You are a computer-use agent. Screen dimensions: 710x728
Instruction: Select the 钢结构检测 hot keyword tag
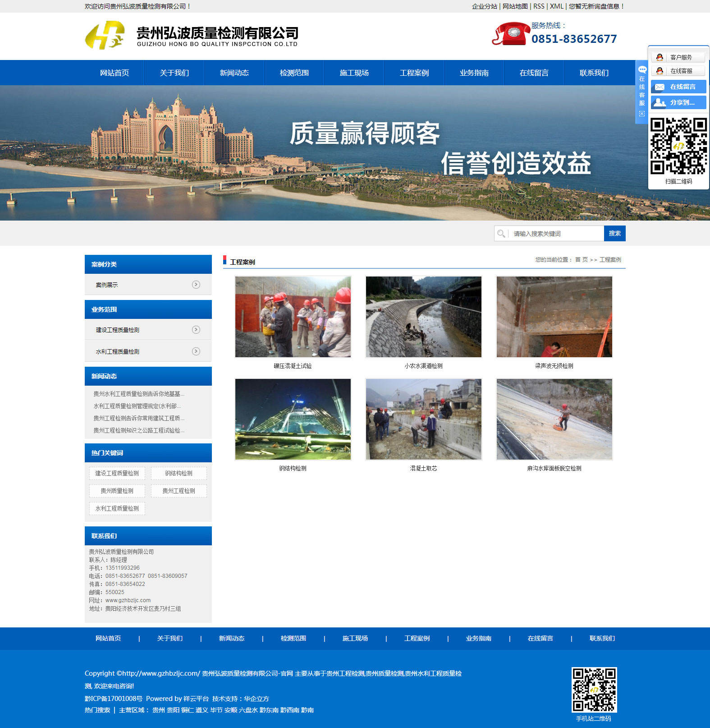point(179,473)
